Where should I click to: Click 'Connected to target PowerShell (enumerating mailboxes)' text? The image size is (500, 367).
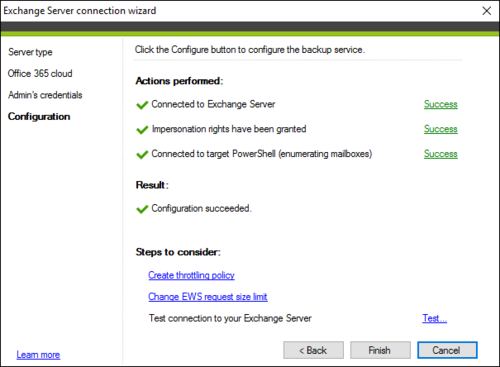pyautogui.click(x=262, y=154)
